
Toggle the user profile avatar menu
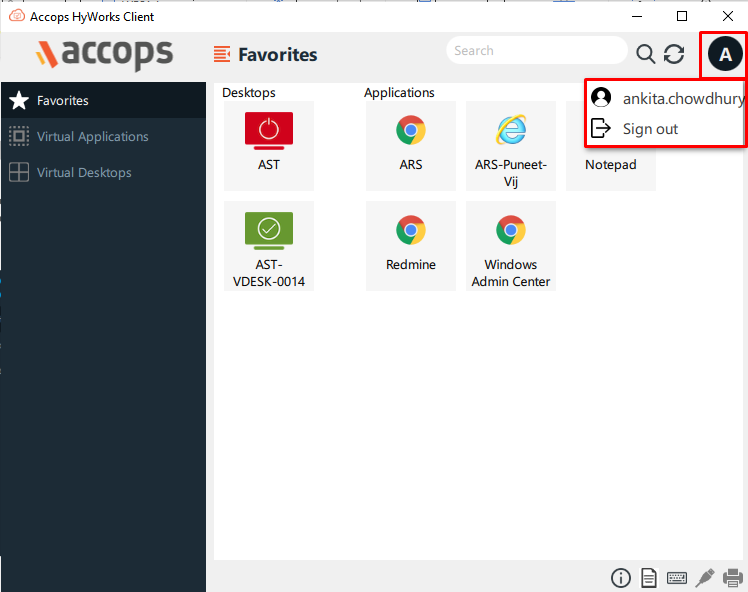725,55
